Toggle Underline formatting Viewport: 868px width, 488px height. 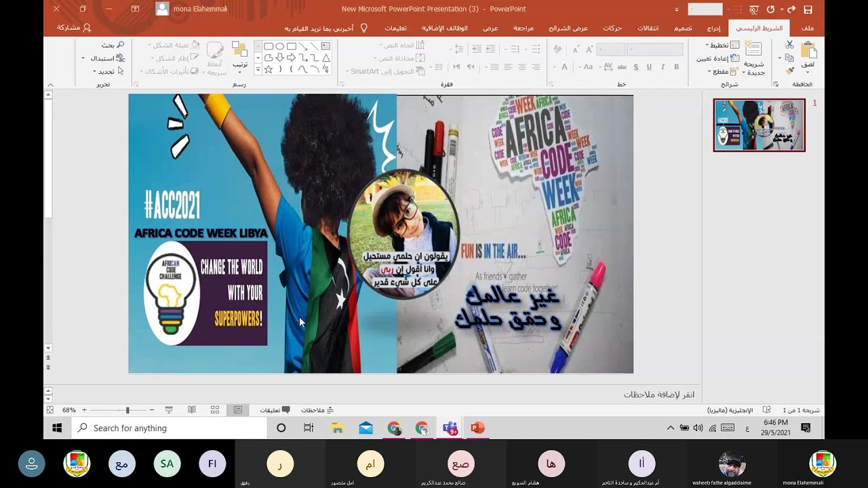click(x=649, y=66)
